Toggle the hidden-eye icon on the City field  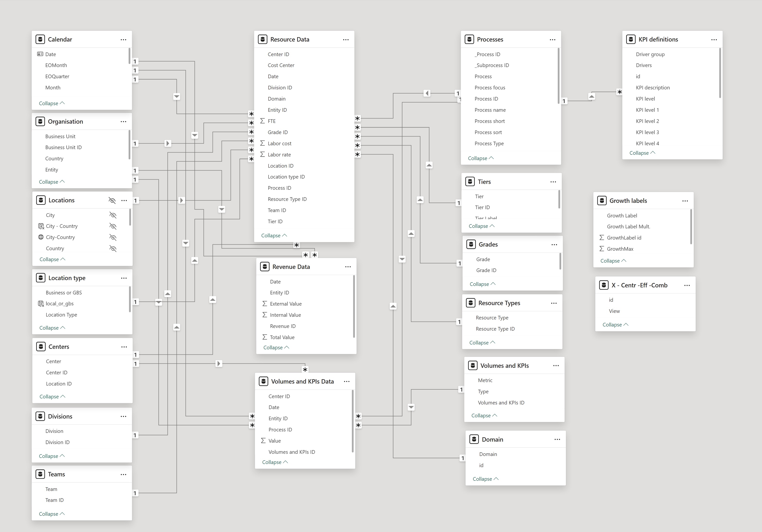(x=113, y=215)
